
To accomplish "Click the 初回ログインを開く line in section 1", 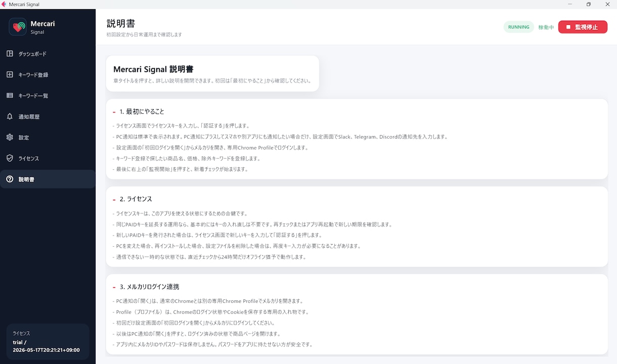I will (210, 148).
